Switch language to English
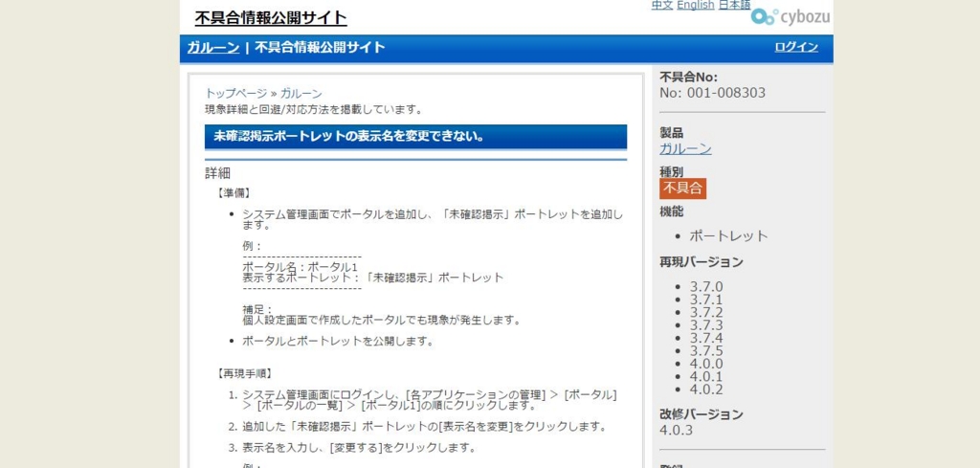The height and width of the screenshot is (468, 980). pos(695,5)
